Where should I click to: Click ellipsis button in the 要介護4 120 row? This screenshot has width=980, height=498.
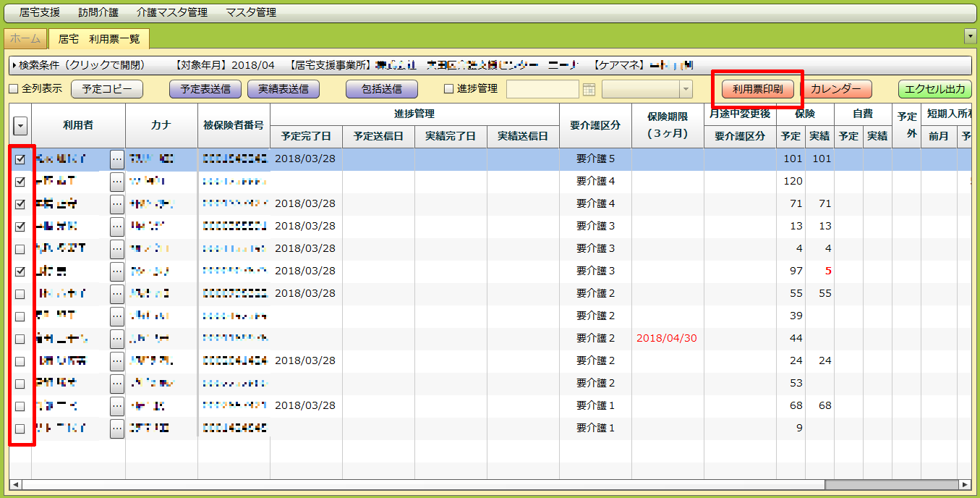[117, 182]
